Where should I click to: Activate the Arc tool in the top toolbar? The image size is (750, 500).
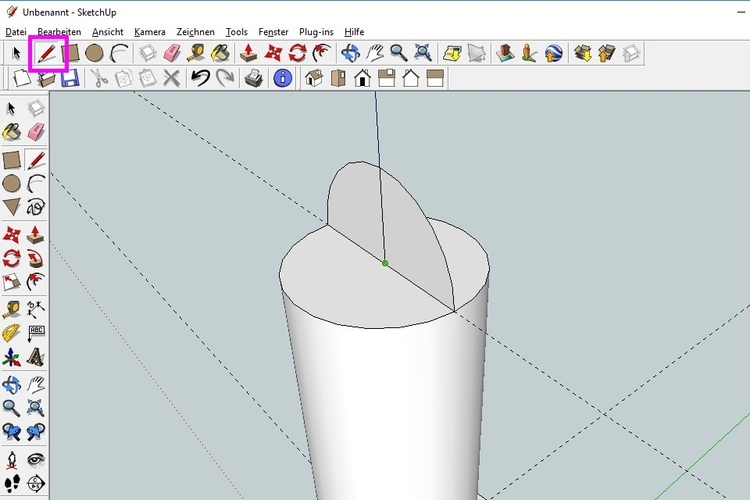coord(119,53)
